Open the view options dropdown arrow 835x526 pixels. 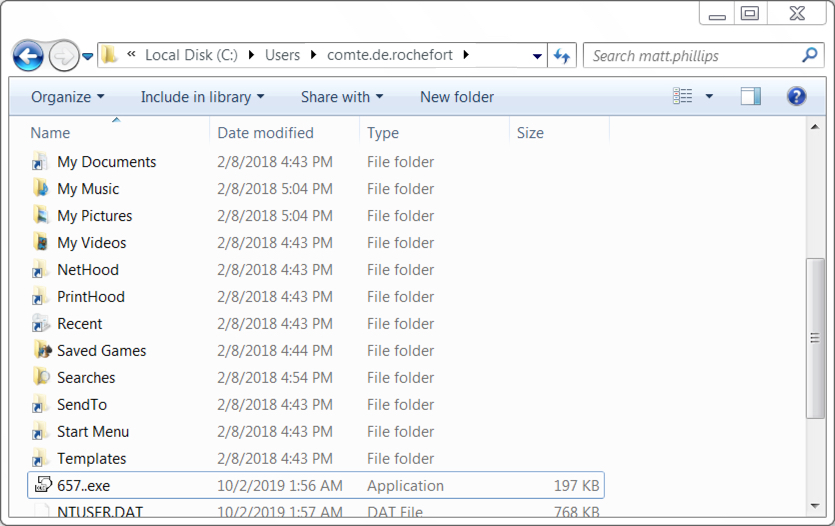(709, 96)
